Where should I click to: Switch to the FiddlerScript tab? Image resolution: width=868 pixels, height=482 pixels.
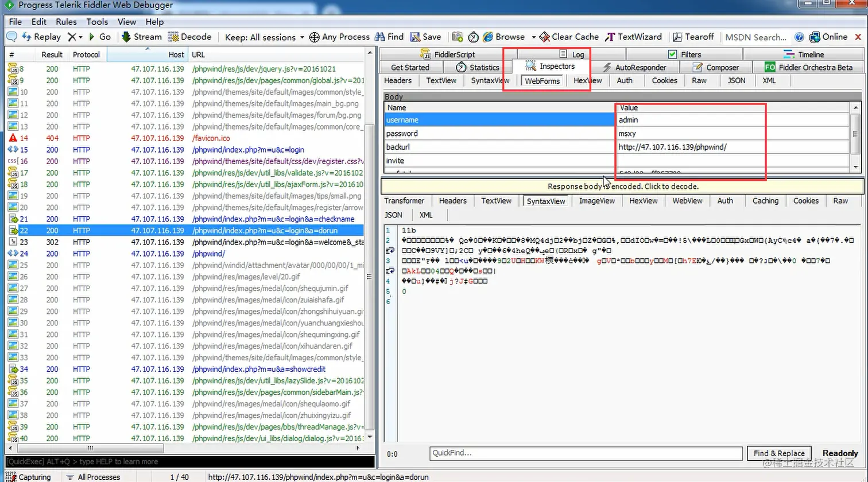tap(448, 55)
